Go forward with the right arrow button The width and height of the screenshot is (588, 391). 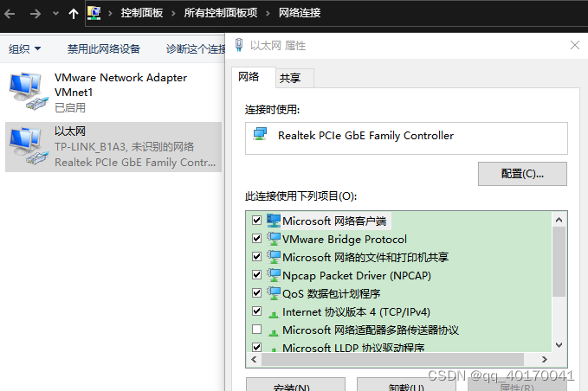pos(36,14)
